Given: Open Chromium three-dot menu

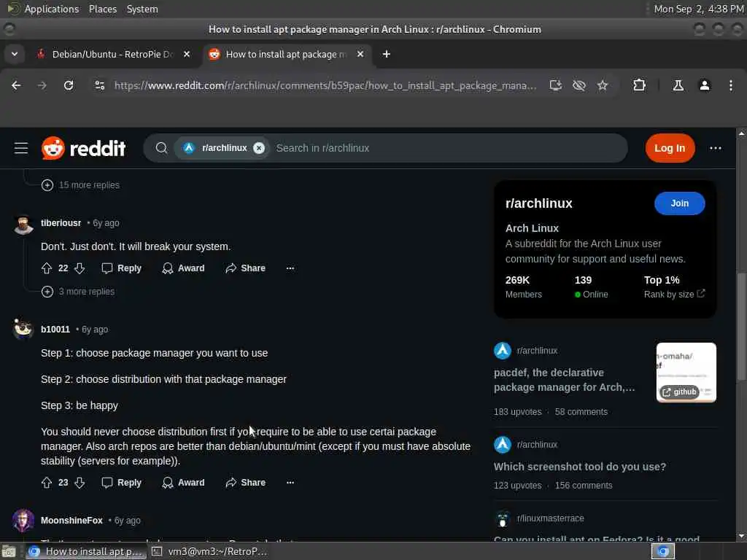Looking at the screenshot, I should point(731,85).
